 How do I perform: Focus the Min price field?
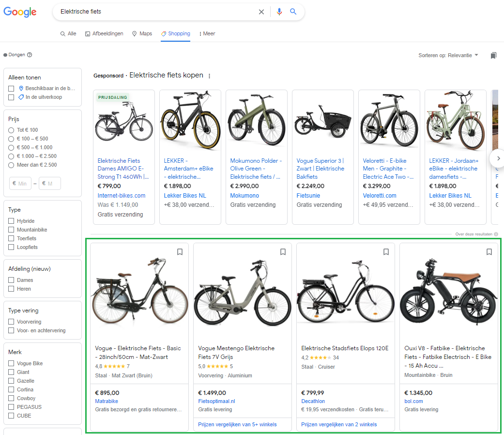[x=20, y=183]
